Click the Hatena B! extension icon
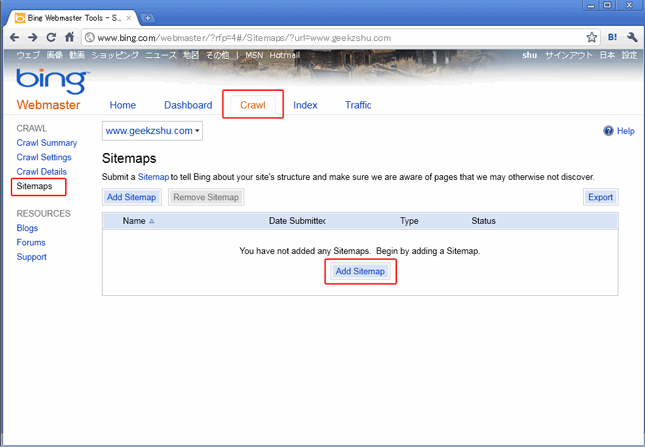 (x=613, y=37)
